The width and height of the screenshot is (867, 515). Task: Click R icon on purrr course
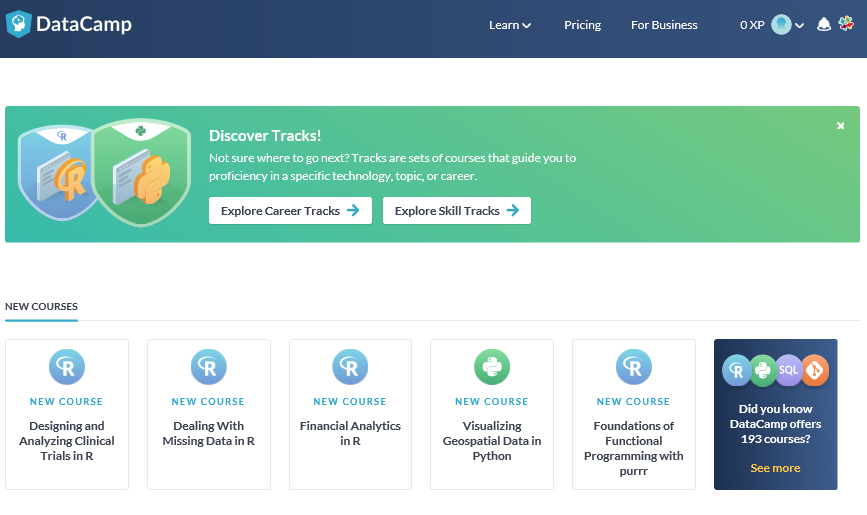point(634,367)
